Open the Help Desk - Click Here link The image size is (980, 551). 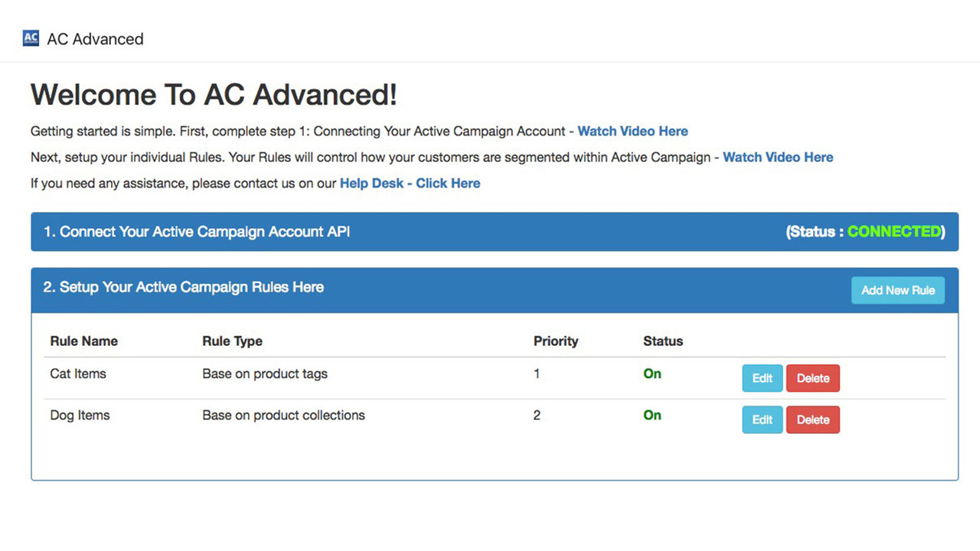pyautogui.click(x=410, y=183)
